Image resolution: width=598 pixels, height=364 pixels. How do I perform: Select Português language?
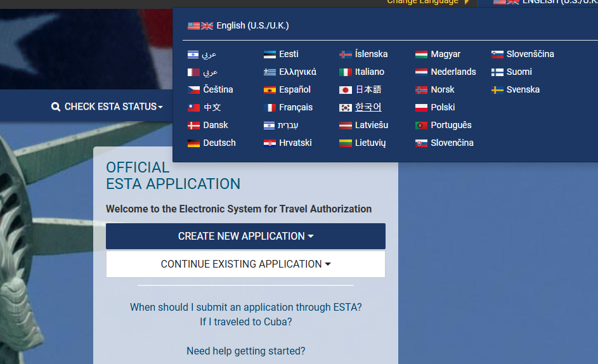point(451,126)
